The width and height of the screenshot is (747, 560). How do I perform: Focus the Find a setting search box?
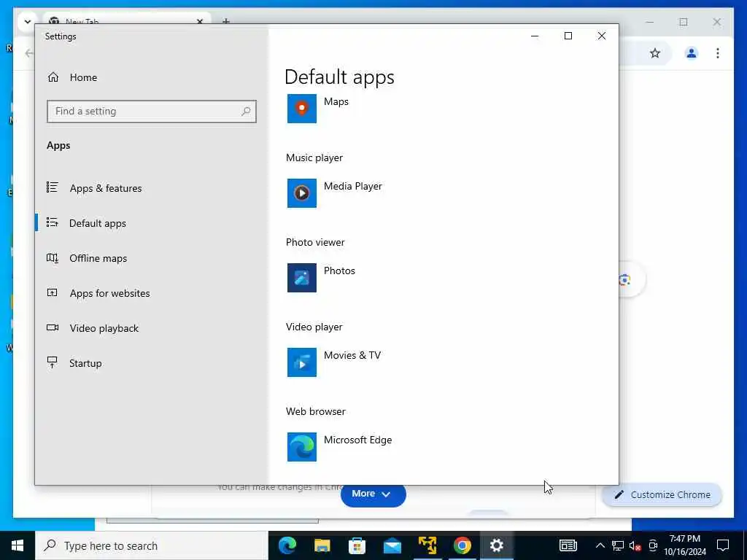[152, 112]
